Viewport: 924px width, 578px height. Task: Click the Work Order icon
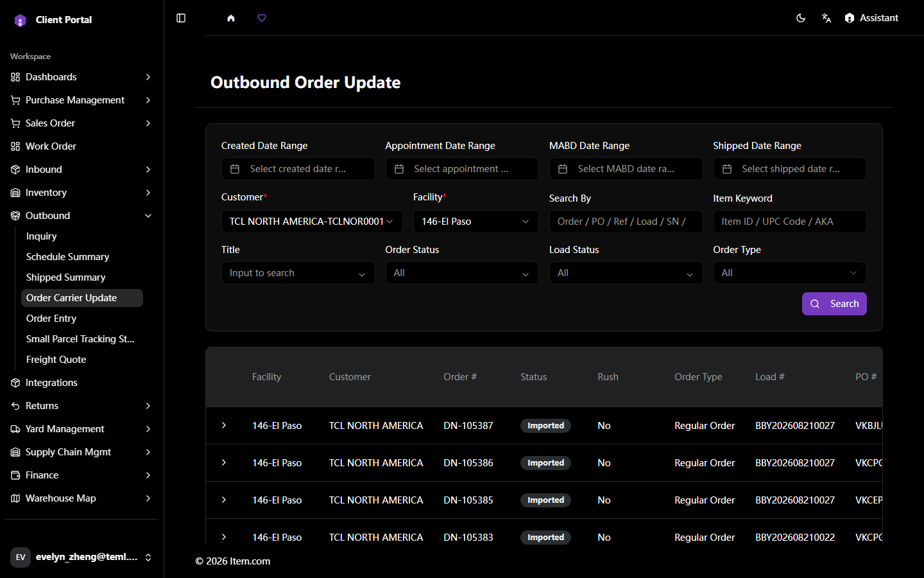(x=15, y=146)
